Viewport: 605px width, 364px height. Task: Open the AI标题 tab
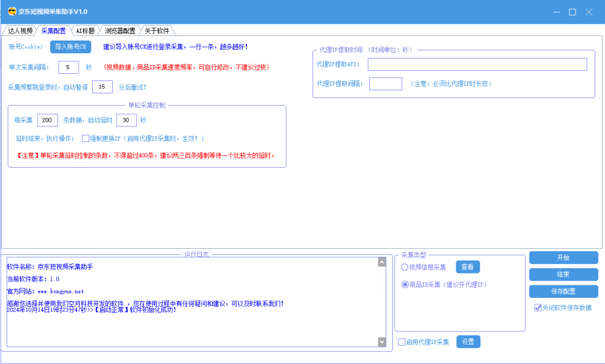coord(85,31)
